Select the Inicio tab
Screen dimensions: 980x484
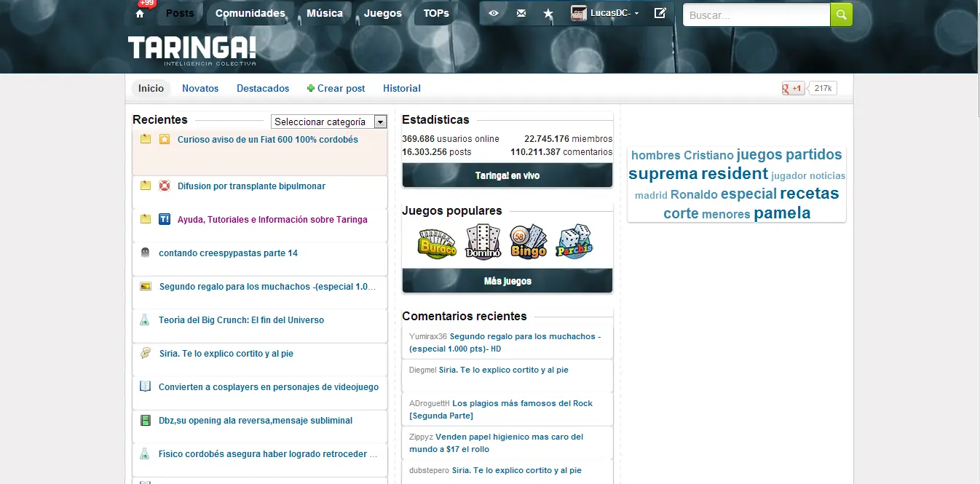(x=151, y=88)
